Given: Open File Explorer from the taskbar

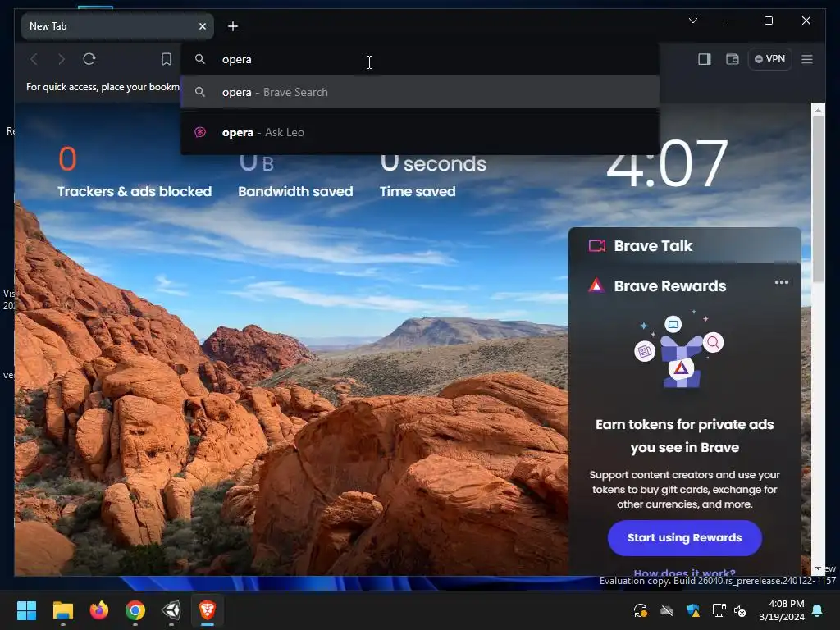Looking at the screenshot, I should 63,610.
